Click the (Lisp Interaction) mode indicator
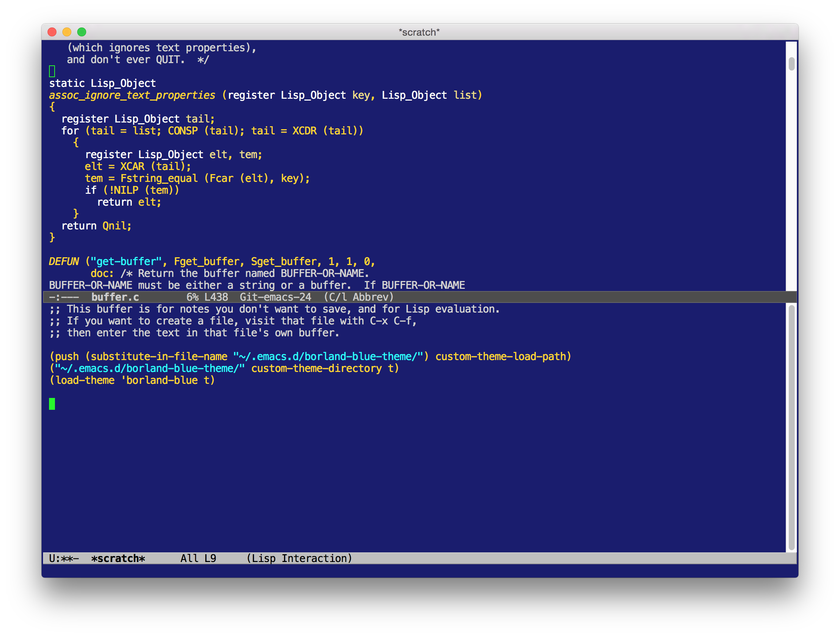The width and height of the screenshot is (840, 637). tap(299, 558)
